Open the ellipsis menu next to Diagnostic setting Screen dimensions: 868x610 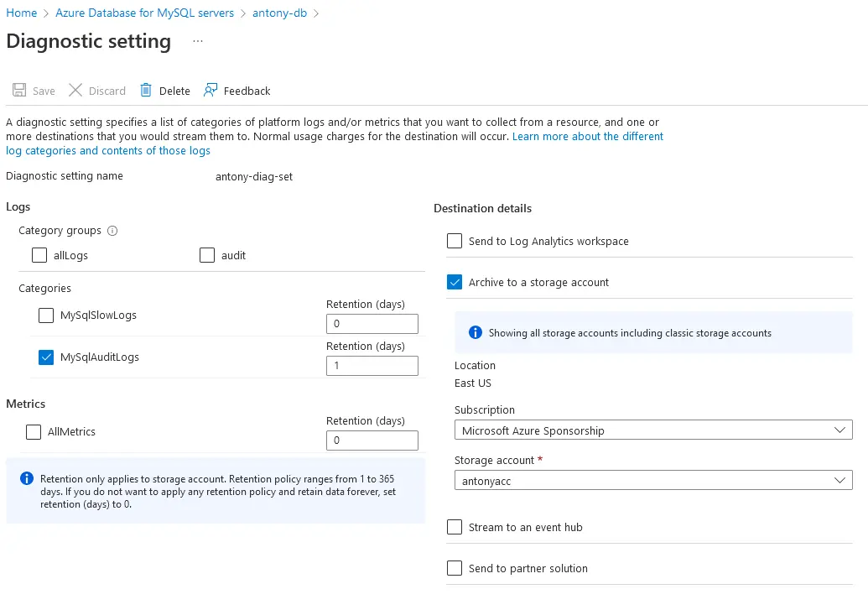click(x=198, y=41)
